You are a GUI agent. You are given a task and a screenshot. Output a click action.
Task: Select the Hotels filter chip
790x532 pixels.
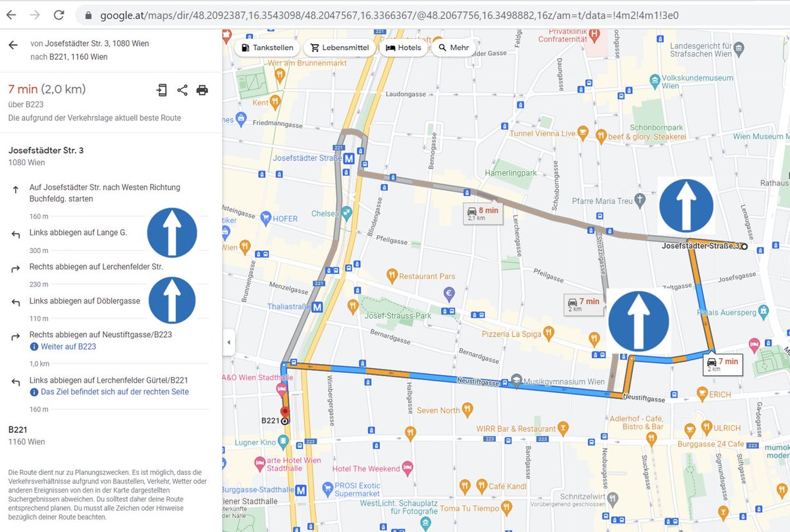click(x=404, y=48)
